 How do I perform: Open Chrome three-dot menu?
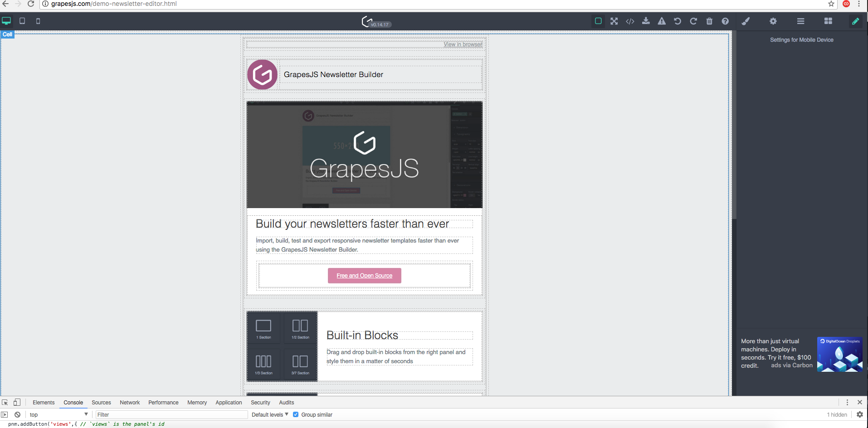859,4
